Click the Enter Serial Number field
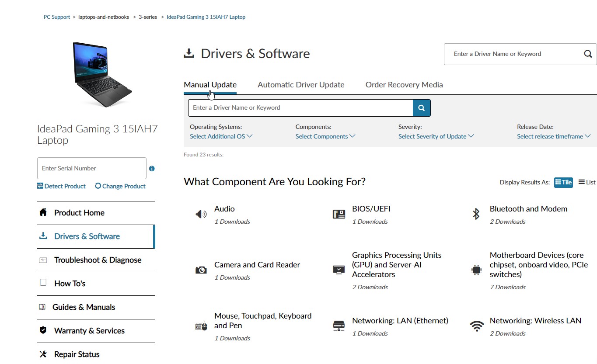 pyautogui.click(x=91, y=168)
